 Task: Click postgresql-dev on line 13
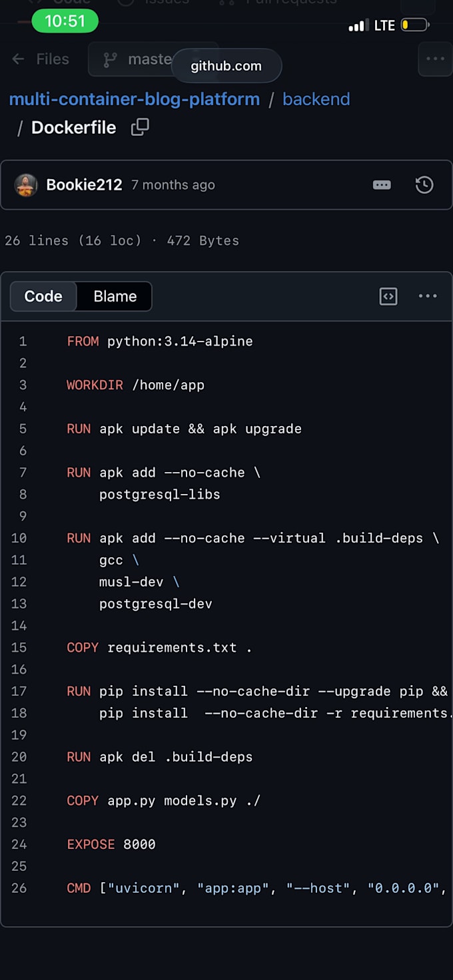pos(156,604)
